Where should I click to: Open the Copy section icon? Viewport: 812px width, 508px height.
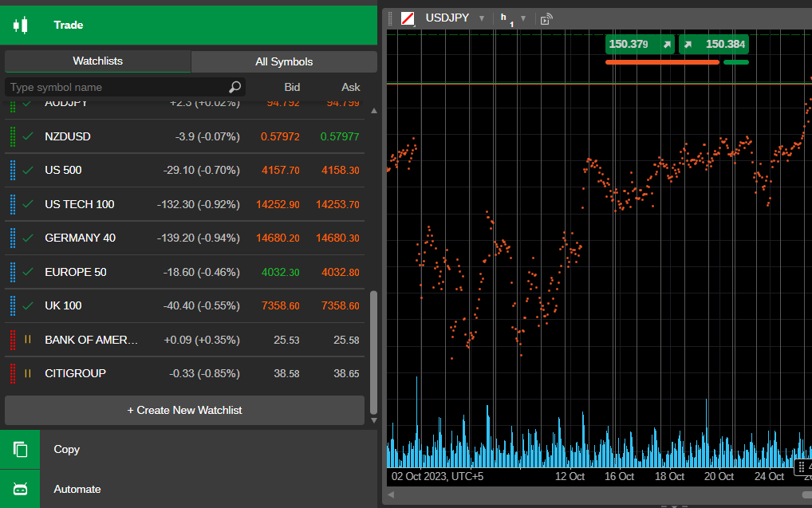pos(21,450)
